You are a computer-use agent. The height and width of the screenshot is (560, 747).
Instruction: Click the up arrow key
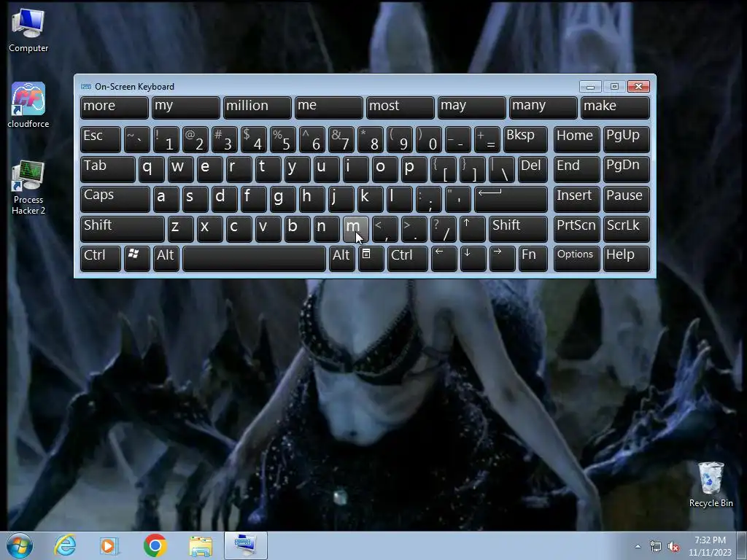coord(472,229)
